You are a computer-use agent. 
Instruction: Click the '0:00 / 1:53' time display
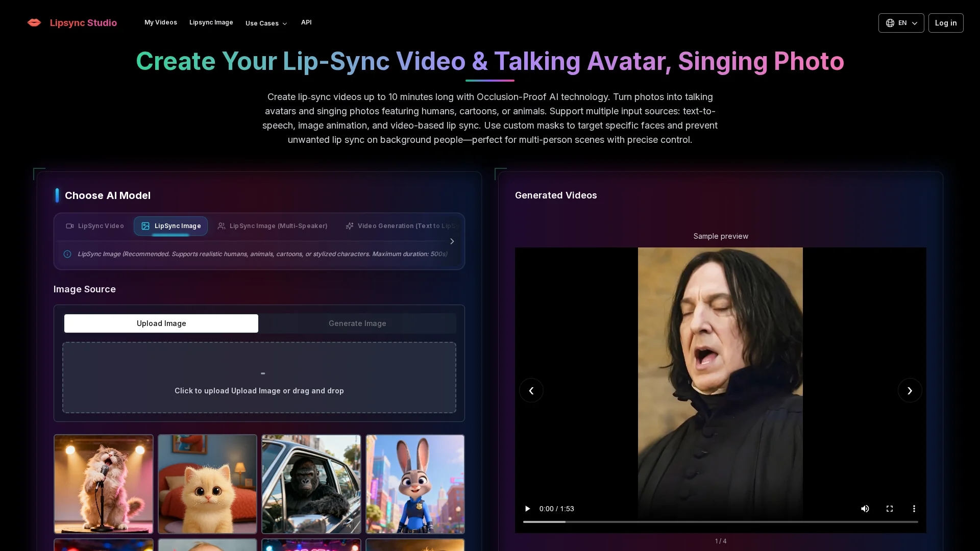[x=557, y=509]
